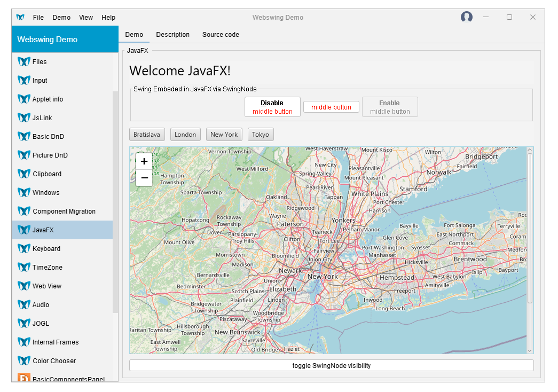Click the icon beside JavaFX
The height and width of the screenshot is (392, 558).
click(x=24, y=230)
